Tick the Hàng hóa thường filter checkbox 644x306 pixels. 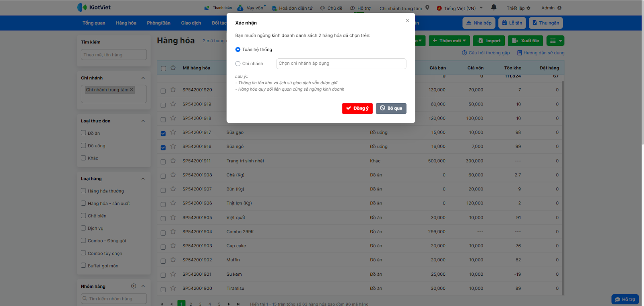click(x=83, y=191)
